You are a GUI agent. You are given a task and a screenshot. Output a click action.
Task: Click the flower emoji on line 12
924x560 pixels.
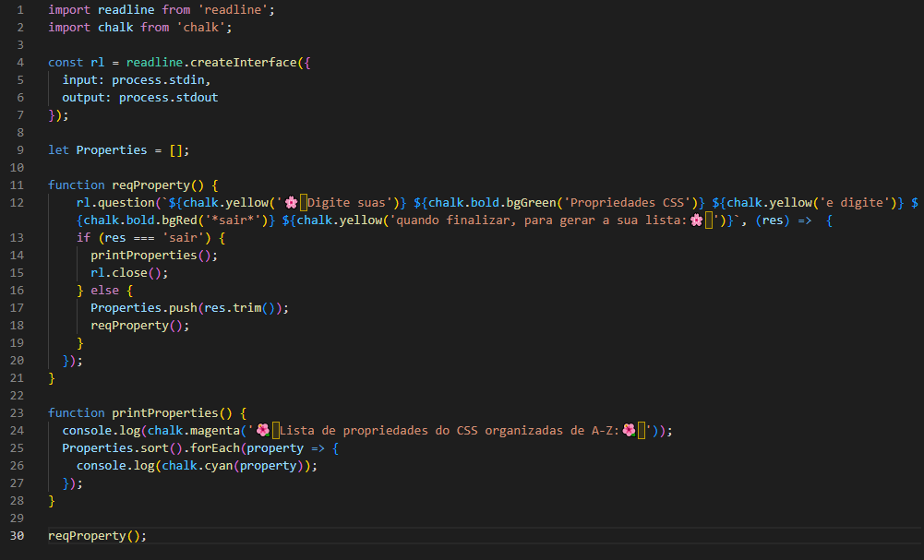[293, 201]
